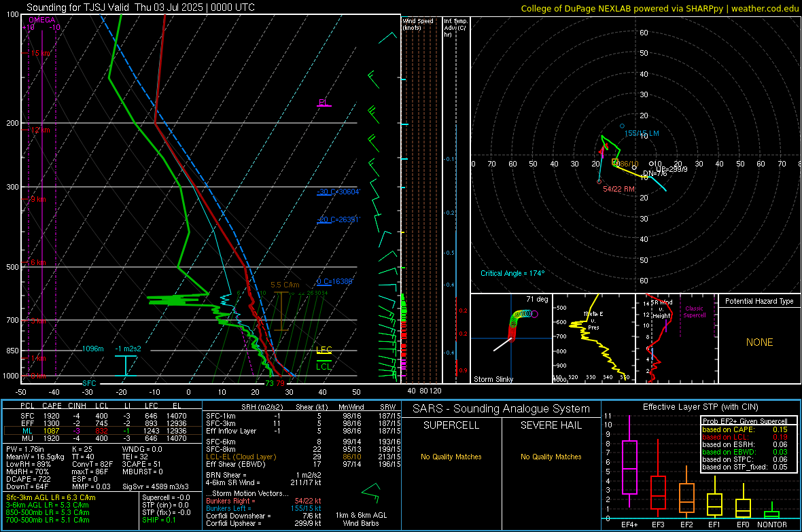Click the '0 C=16388' freezing level label
The image size is (802, 532).
click(x=335, y=281)
